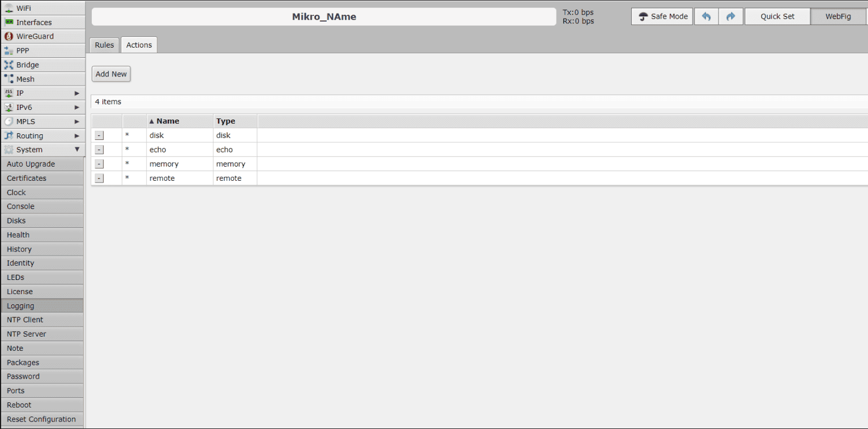Viewport: 868px width, 429px height.
Task: Open the Certificates menu item
Action: click(42, 178)
